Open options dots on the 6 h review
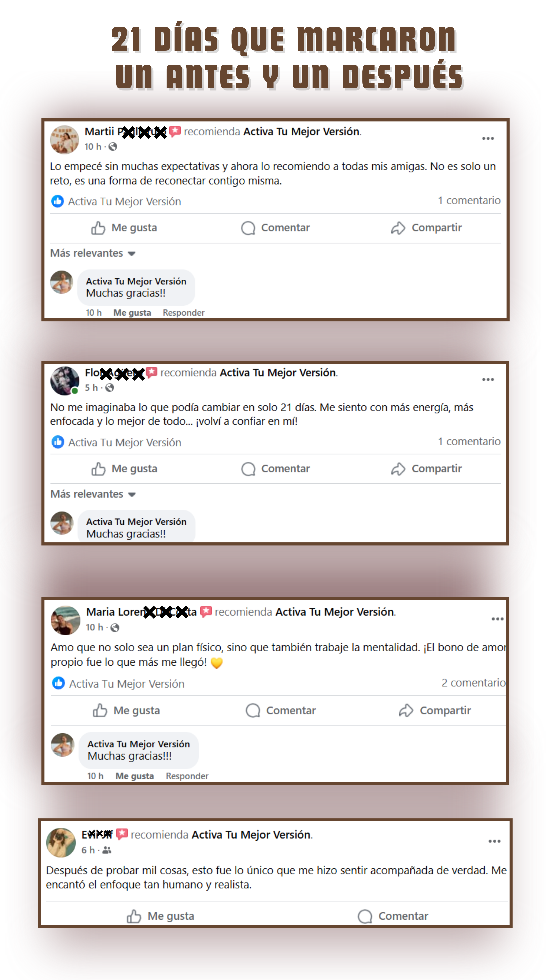 coord(494,841)
